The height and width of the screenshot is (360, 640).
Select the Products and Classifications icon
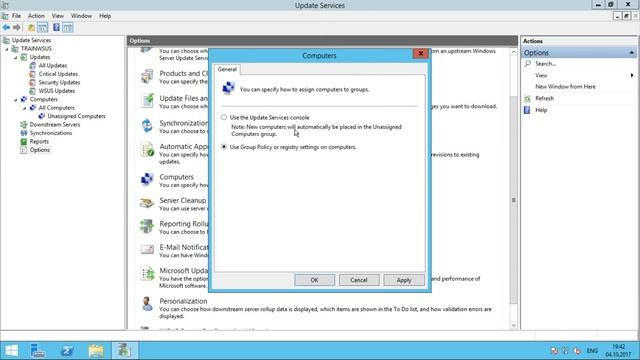(x=147, y=76)
